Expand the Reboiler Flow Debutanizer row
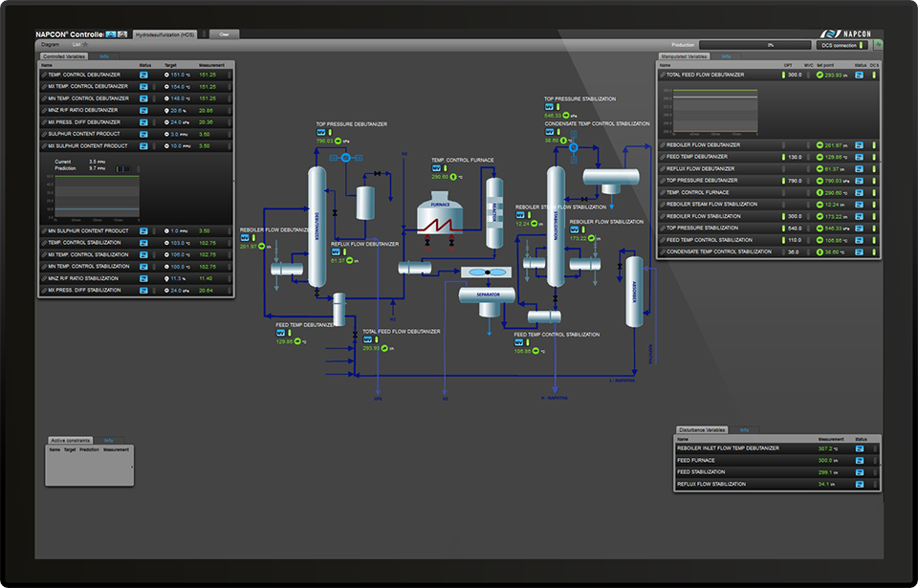 pos(662,145)
